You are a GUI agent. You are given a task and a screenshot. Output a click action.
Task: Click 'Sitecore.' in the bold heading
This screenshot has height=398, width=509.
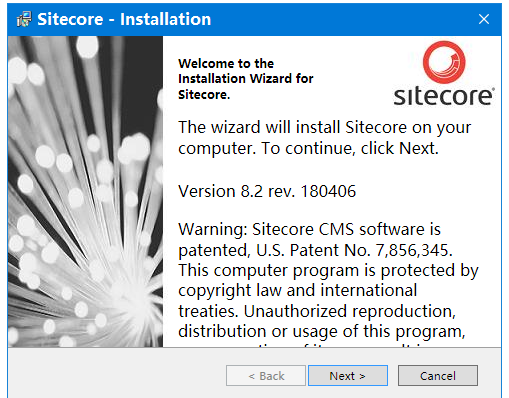204,95
